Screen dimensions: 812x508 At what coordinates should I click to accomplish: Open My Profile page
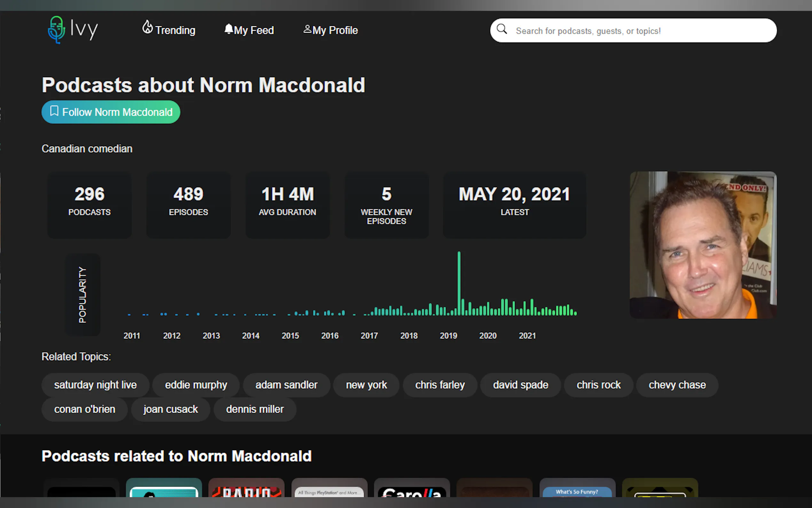tap(335, 30)
